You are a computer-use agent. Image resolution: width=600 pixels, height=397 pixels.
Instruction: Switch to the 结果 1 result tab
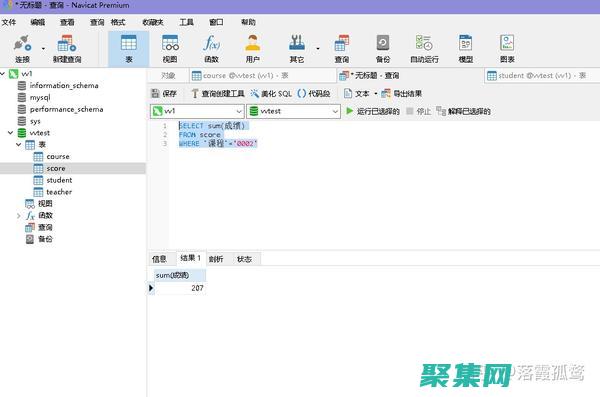191,258
